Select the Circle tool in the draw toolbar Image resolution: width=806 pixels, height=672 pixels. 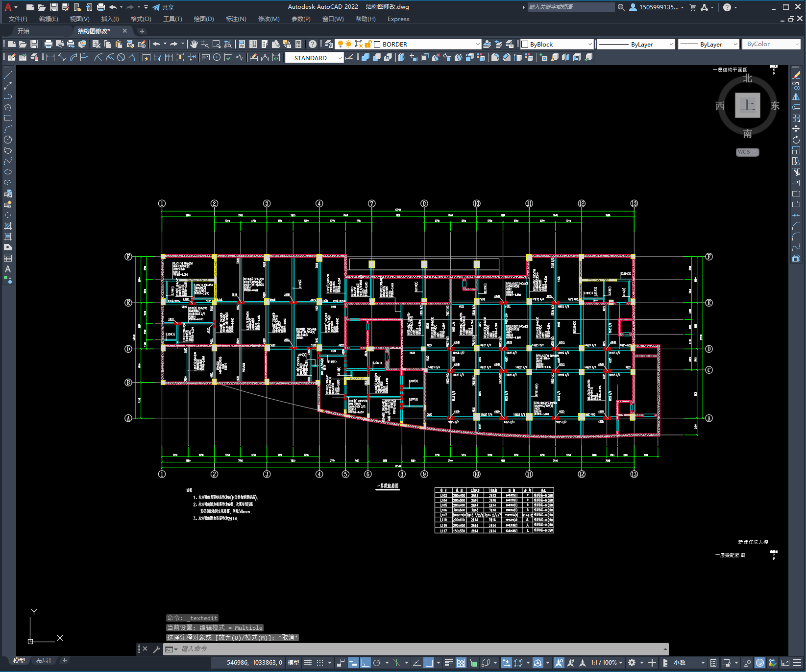8,140
